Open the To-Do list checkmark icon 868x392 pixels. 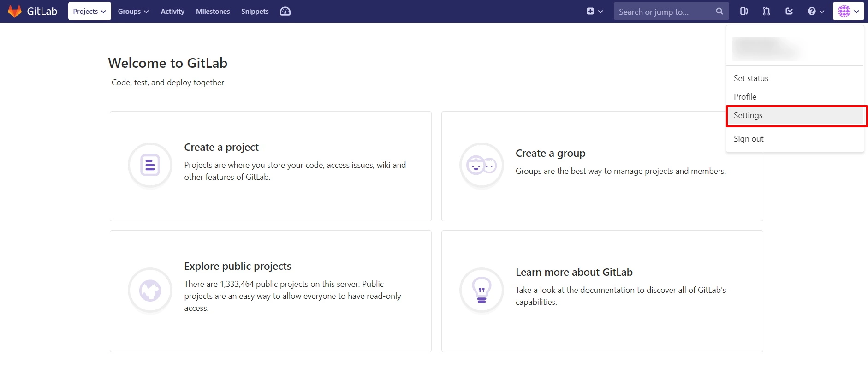pos(789,12)
